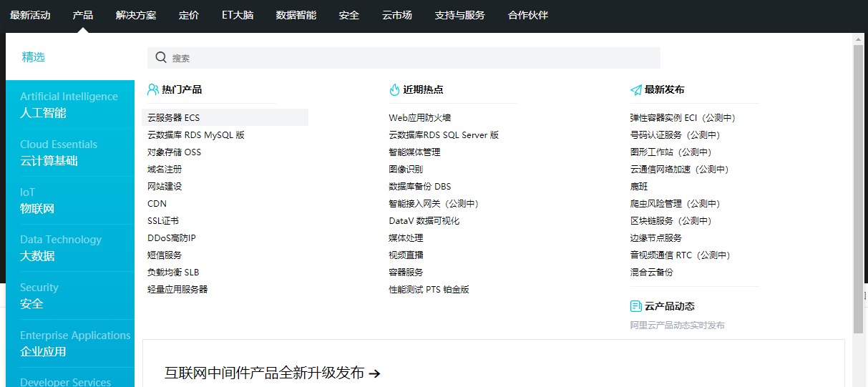Click into the 搜索 search field
Screen dimensions: 868x387
pyautogui.click(x=404, y=58)
